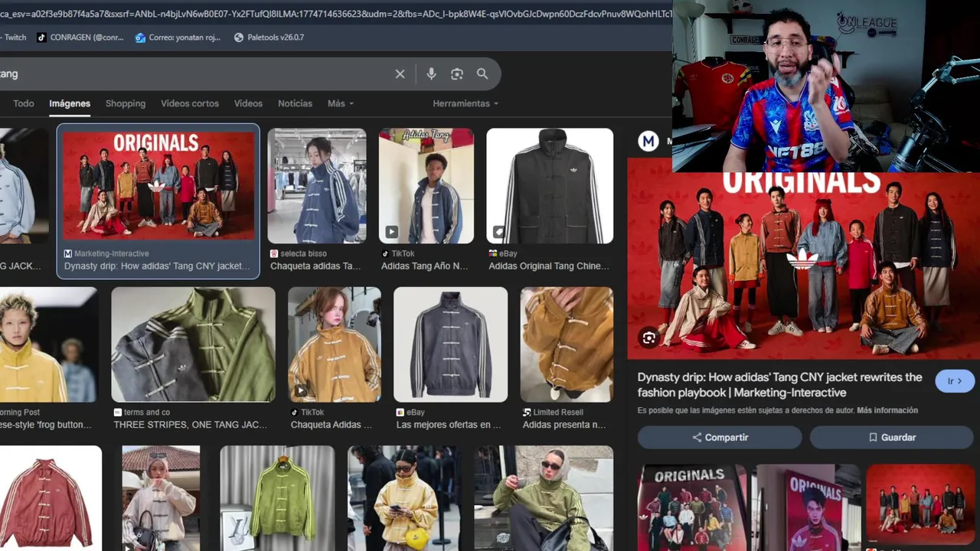980x551 pixels.
Task: Open selecta bisso jacket thumbnail
Action: [317, 186]
